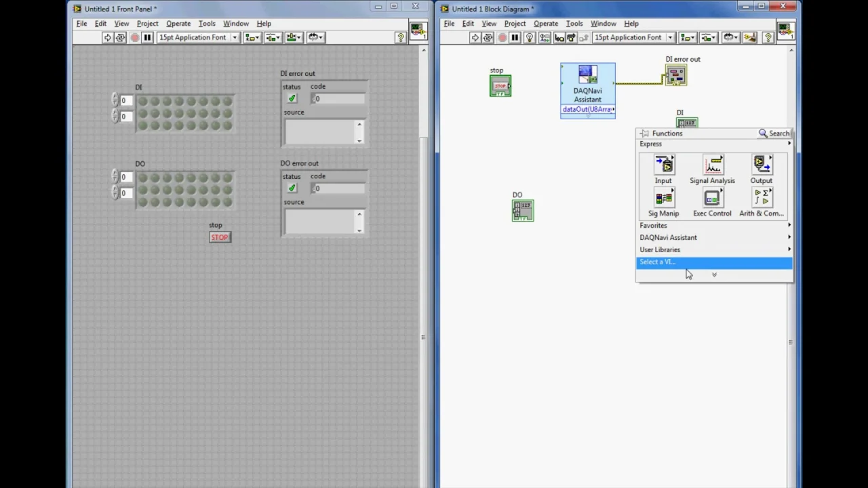This screenshot has width=868, height=488.
Task: Click Run arrow in Front Panel toolbar
Action: pos(107,38)
